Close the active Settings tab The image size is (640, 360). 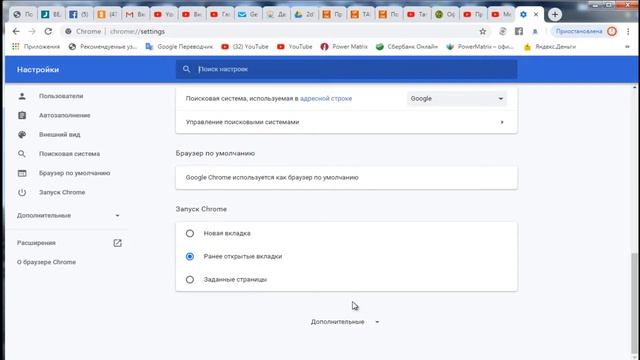click(x=536, y=14)
